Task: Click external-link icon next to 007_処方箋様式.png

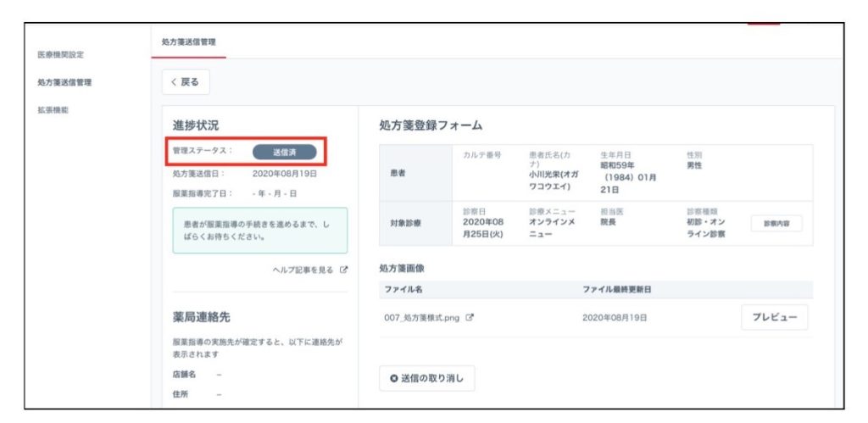Action: pos(470,317)
